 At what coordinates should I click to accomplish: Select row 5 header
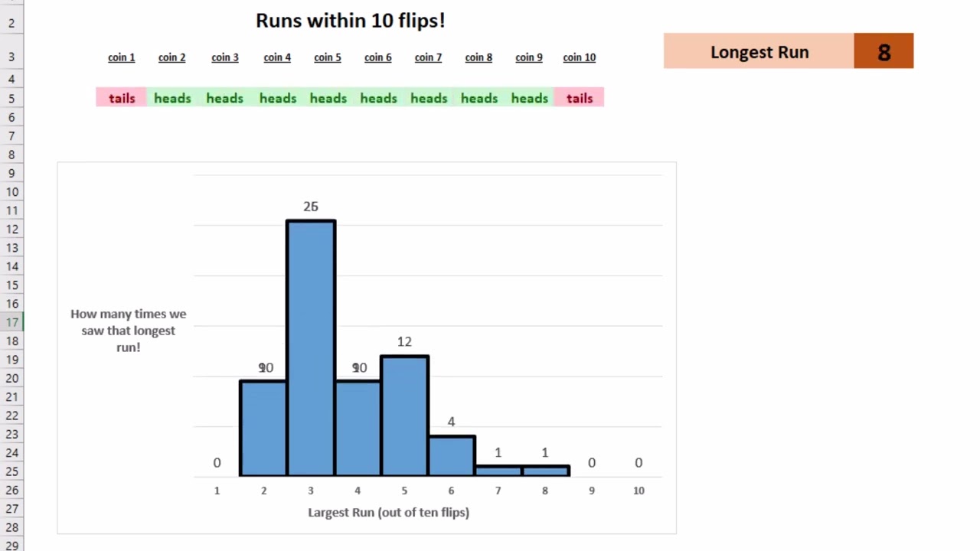click(x=11, y=98)
